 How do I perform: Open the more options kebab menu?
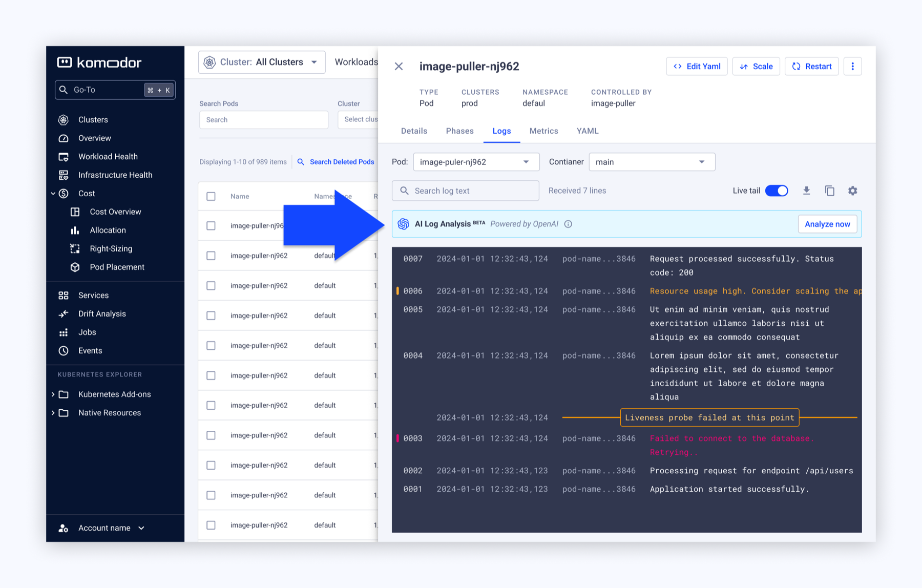pos(852,66)
